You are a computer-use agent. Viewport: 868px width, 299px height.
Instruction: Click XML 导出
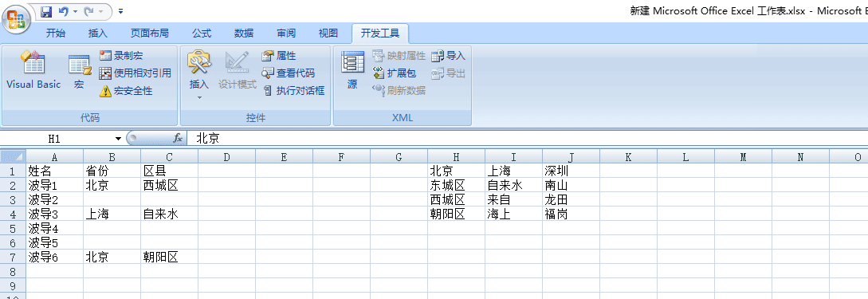pos(449,73)
